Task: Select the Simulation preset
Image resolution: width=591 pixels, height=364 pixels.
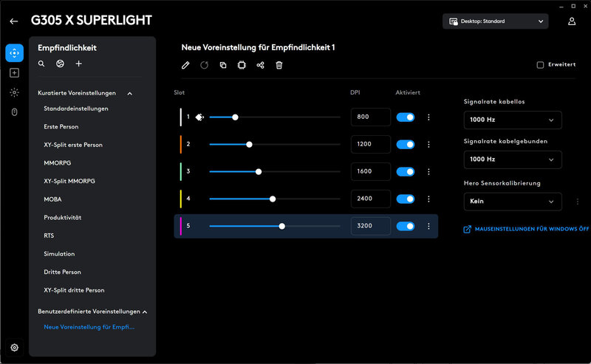Action: 59,253
